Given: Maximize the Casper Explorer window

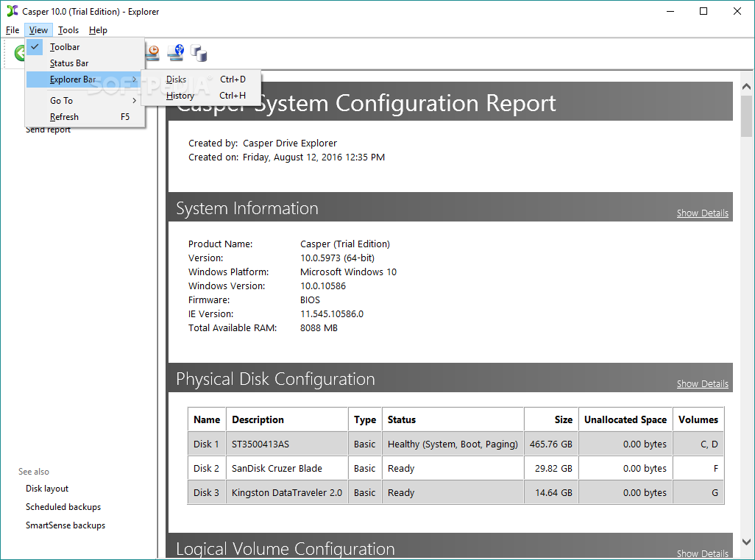Looking at the screenshot, I should [x=703, y=11].
